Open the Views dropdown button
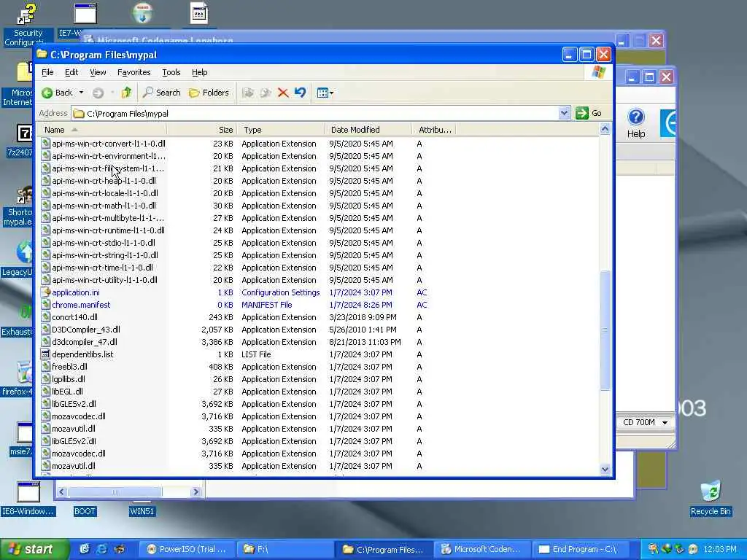 tap(325, 93)
